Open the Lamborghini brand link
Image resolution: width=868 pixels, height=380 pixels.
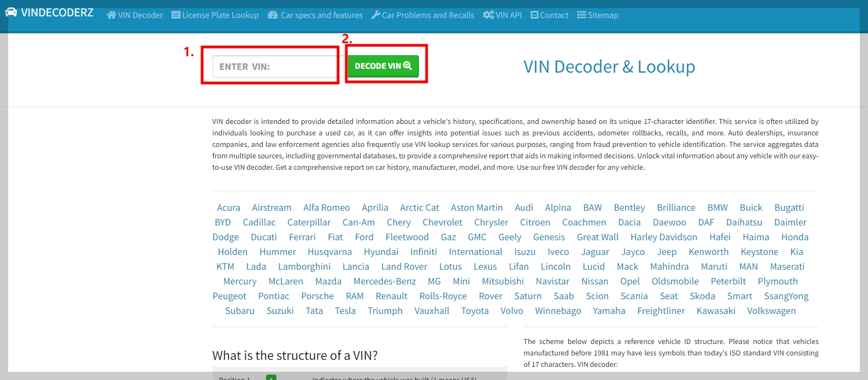(304, 267)
